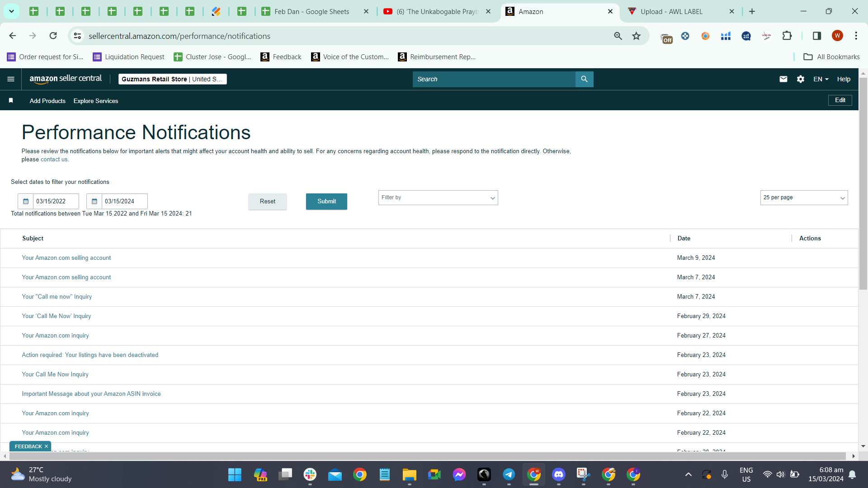Show hidden system tray icons chevron
This screenshot has height=488, width=868.
pyautogui.click(x=688, y=474)
